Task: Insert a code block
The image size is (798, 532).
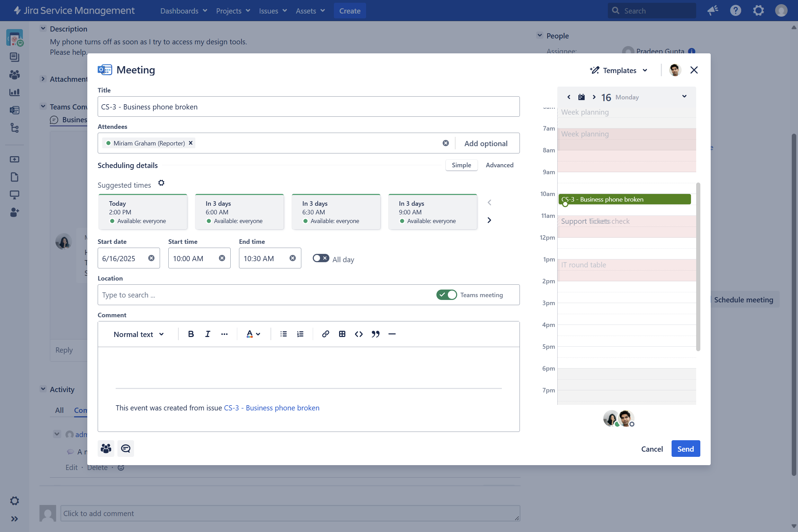Action: click(359, 334)
